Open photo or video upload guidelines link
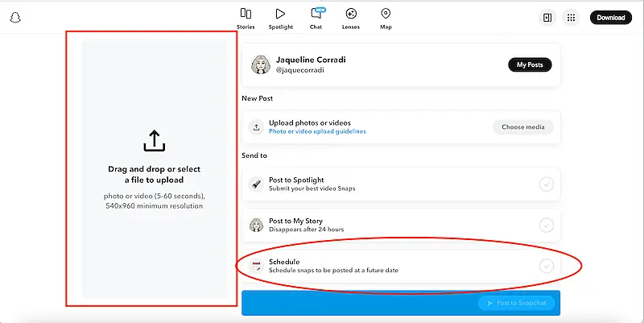 pos(317,131)
